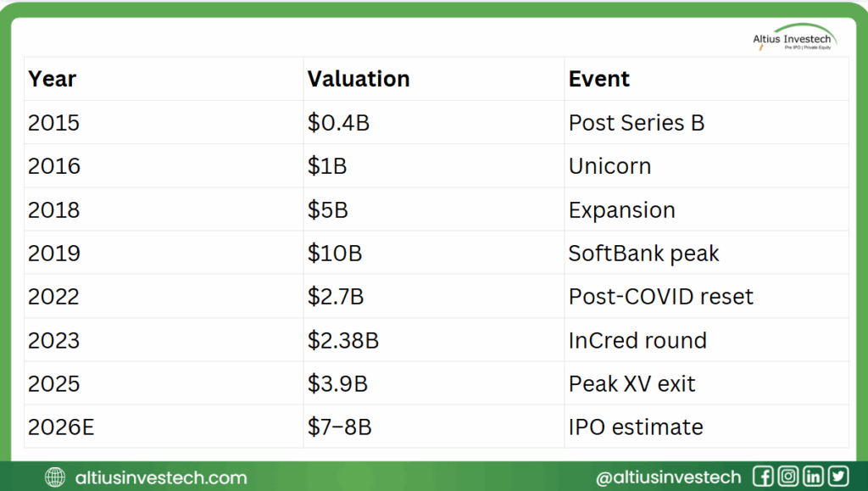Click the globe icon beside website address
868x491 pixels.
pos(55,477)
